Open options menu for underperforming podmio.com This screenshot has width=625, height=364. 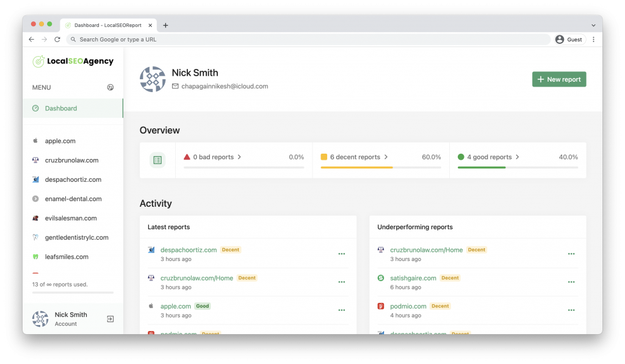click(571, 310)
